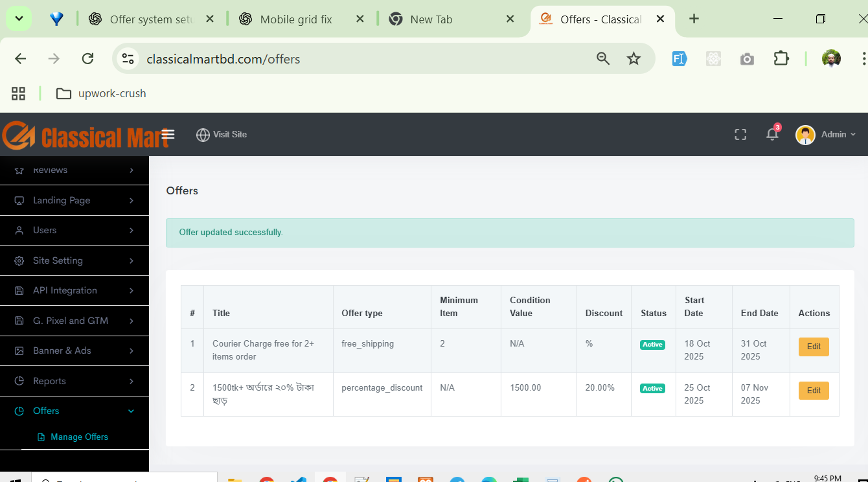Expand the API Integration sidebar menu

[74, 290]
